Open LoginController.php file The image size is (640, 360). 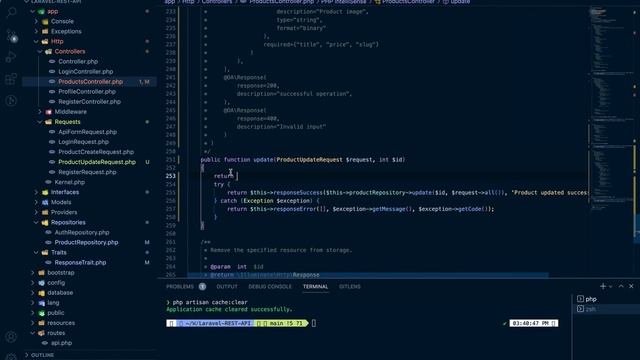pos(86,71)
